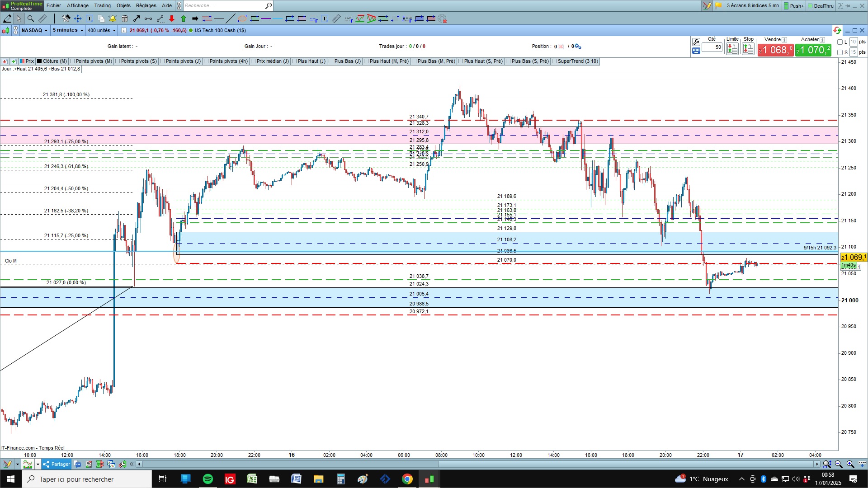The image size is (868, 488).
Task: Select the green up arrow tool
Action: tap(184, 19)
